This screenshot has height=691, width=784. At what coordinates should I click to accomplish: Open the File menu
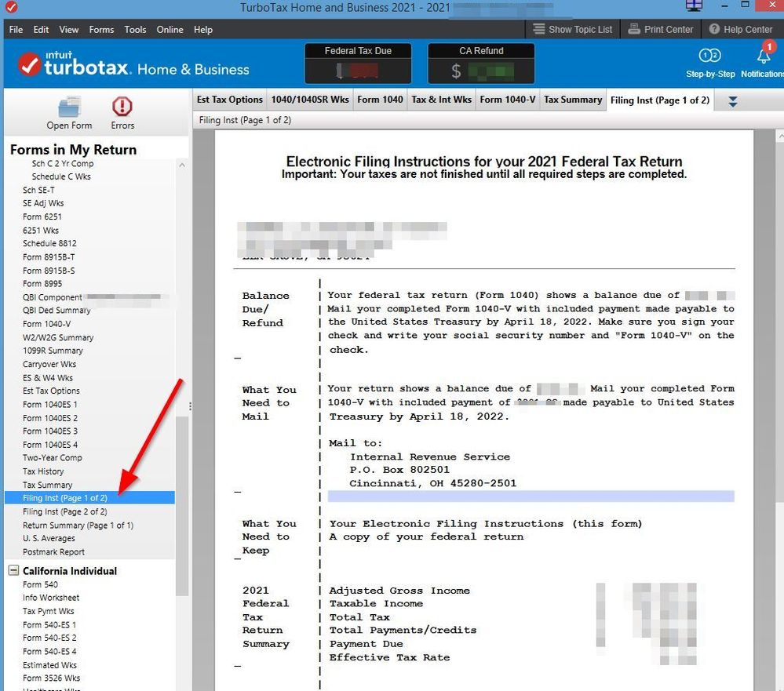16,30
